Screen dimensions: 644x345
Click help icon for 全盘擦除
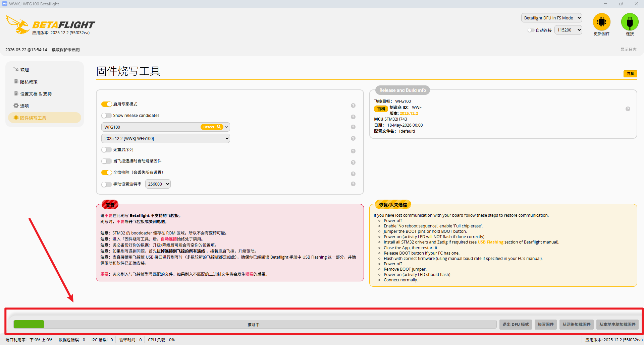pyautogui.click(x=353, y=174)
